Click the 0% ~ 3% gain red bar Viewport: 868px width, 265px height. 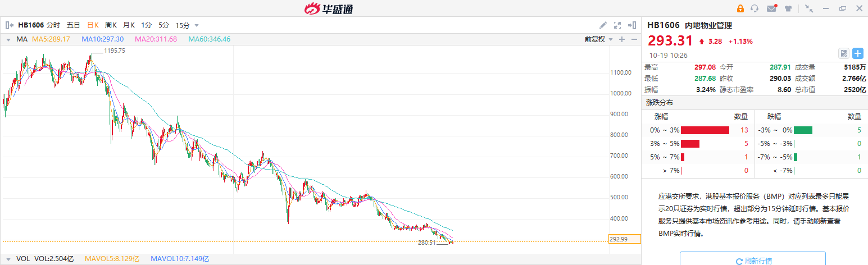[x=705, y=130]
